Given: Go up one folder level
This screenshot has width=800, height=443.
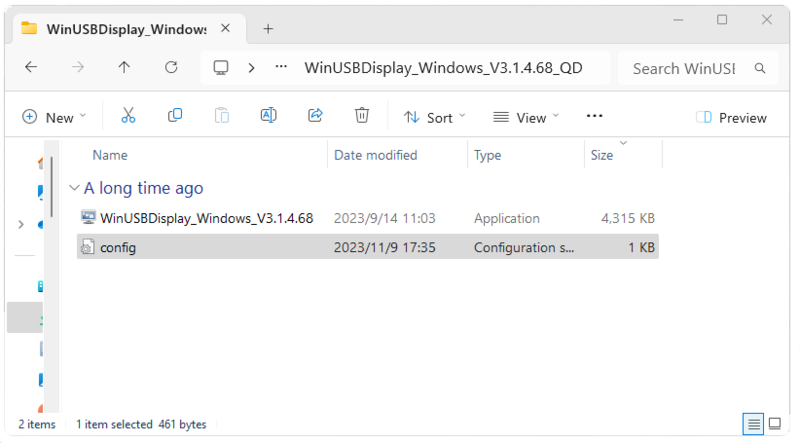Looking at the screenshot, I should (x=124, y=68).
